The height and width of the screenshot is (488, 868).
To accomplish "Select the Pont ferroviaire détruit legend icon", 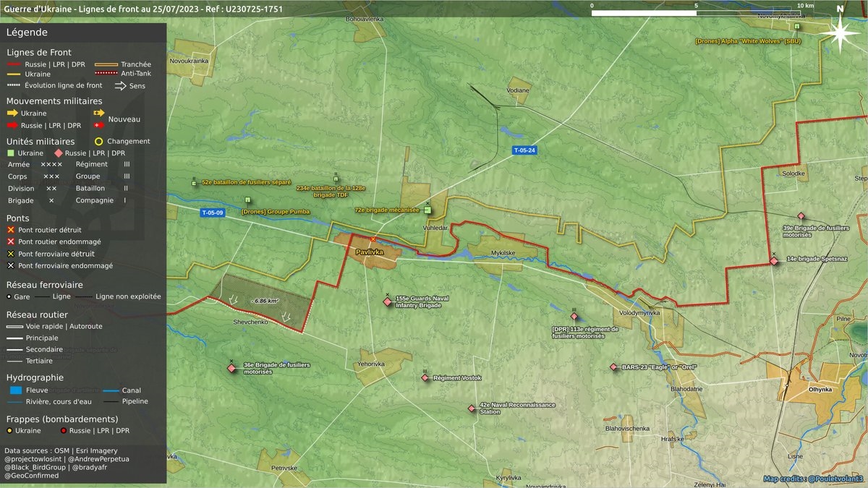I will click(11, 254).
